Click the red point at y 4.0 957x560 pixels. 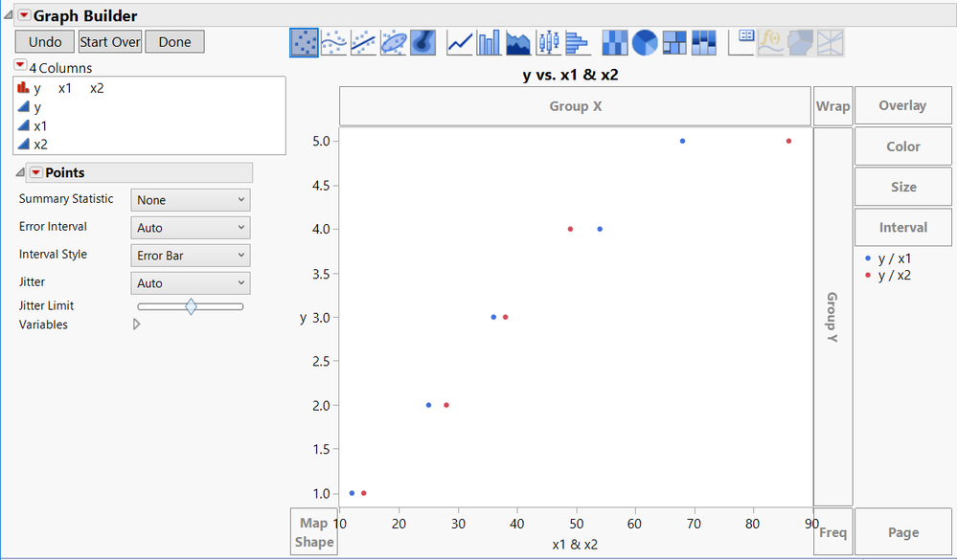pyautogui.click(x=570, y=230)
